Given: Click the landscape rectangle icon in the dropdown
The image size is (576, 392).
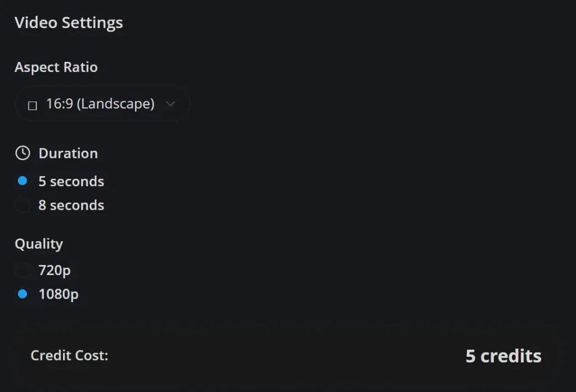Looking at the screenshot, I should [33, 105].
